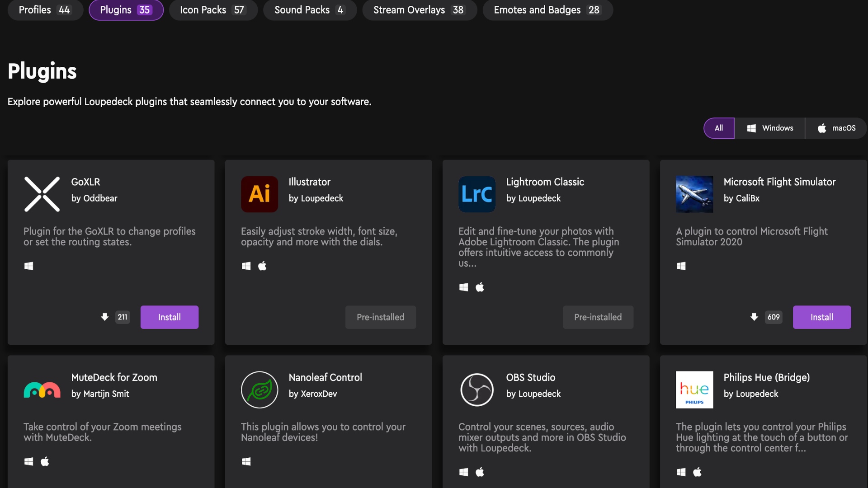
Task: Click the Lightroom Classic LrC icon
Action: tap(477, 194)
